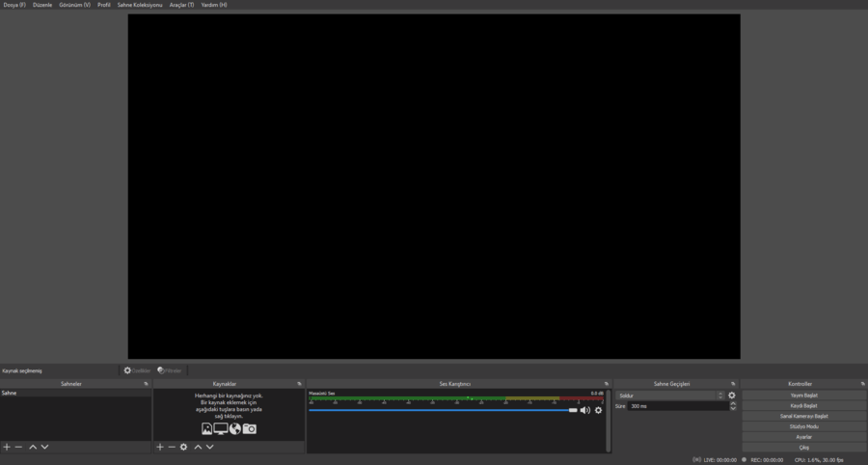The width and height of the screenshot is (868, 465).
Task: Open the Sahne Koleksiyonu menu
Action: pyautogui.click(x=140, y=5)
